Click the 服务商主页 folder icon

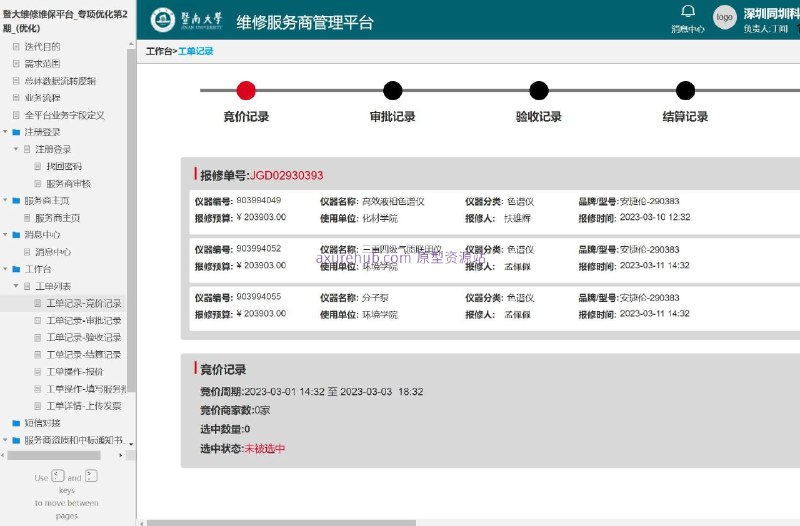click(x=16, y=201)
